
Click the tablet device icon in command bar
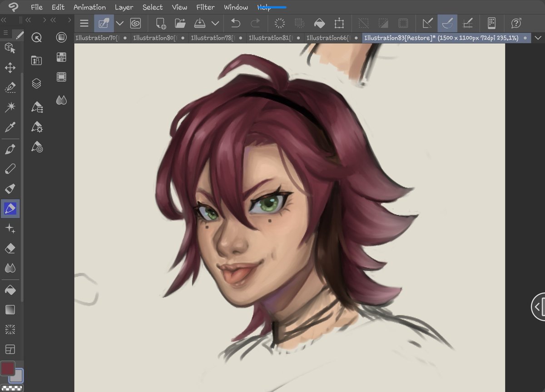[x=491, y=23]
